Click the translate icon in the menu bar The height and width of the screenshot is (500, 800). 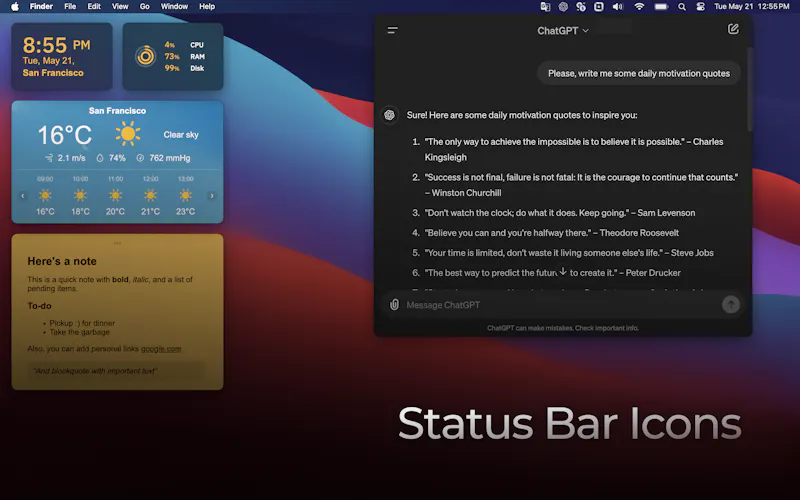pyautogui.click(x=545, y=7)
